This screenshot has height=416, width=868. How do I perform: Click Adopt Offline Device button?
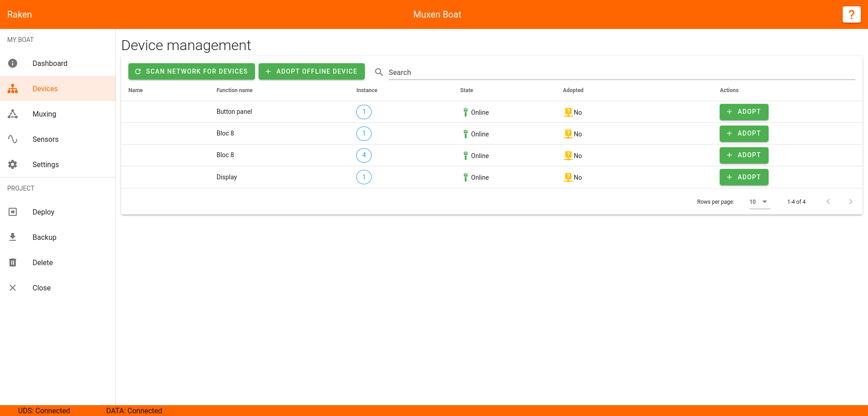pyautogui.click(x=311, y=71)
